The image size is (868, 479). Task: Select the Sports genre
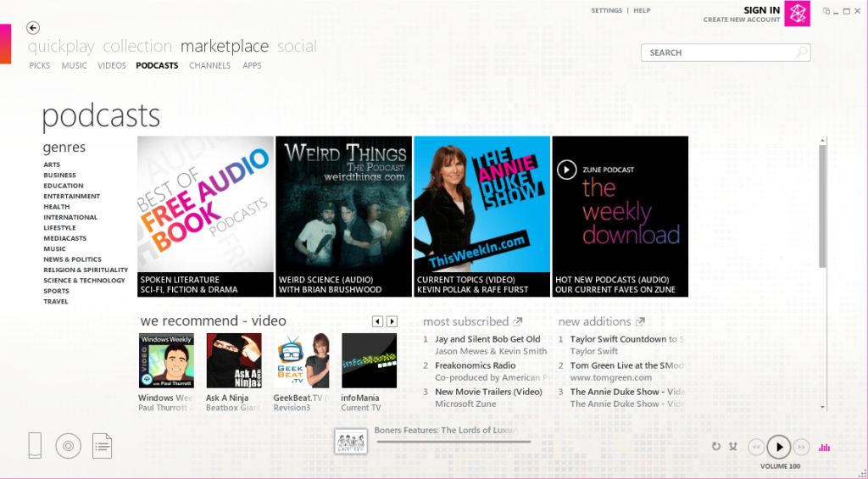[x=57, y=291]
